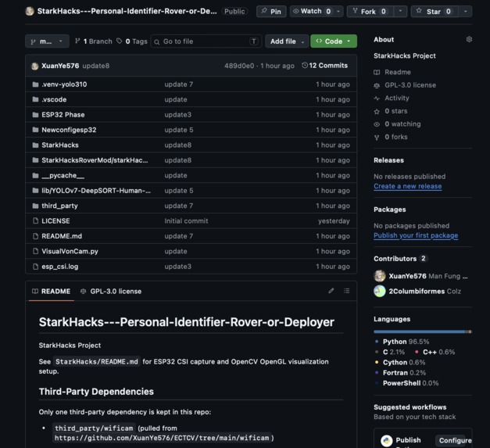Open the VisualVonCam.py file
This screenshot has width=490, height=448.
70,251
